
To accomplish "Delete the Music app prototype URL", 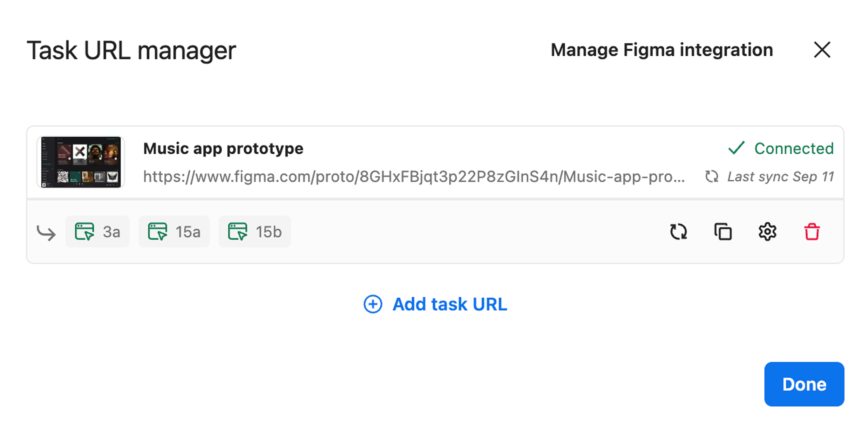I will pos(812,232).
